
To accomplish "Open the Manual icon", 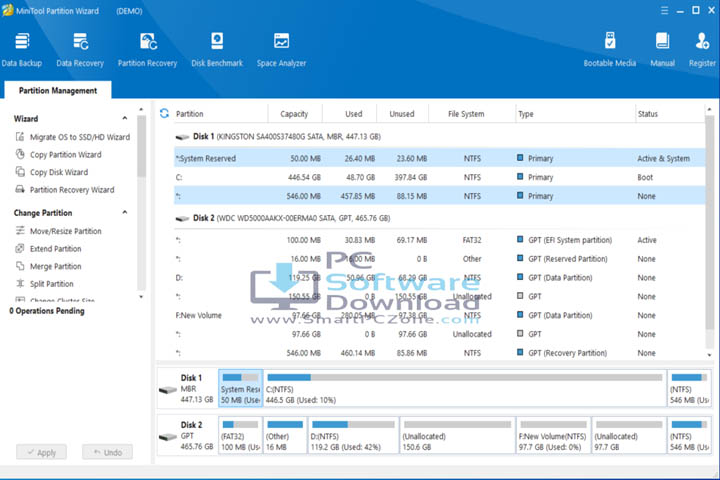I will pyautogui.click(x=662, y=50).
